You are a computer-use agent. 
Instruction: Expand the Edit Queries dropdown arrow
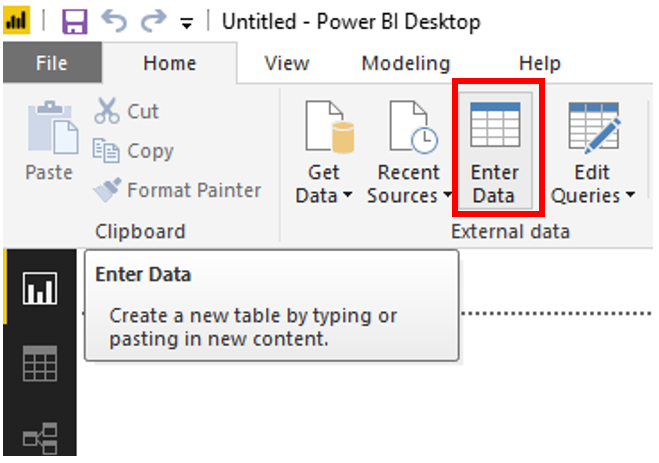630,195
